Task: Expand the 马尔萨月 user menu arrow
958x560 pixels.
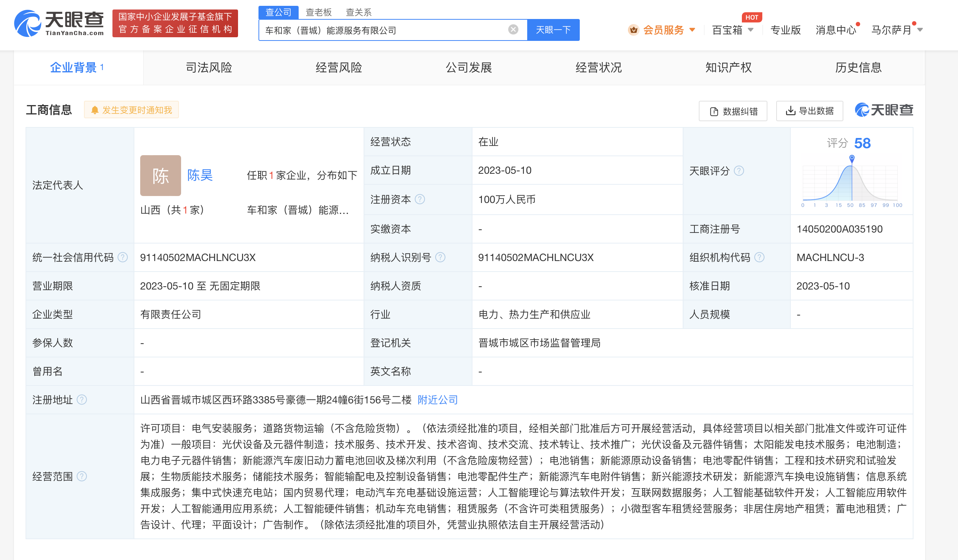Action: pos(920,30)
